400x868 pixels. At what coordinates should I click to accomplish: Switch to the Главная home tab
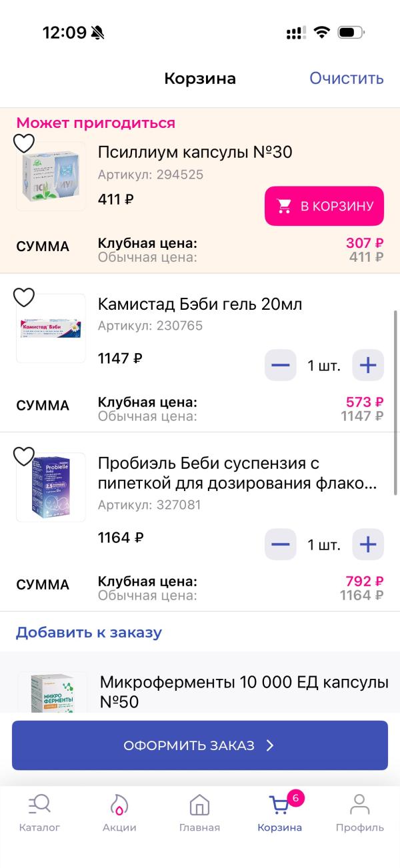pyautogui.click(x=199, y=813)
